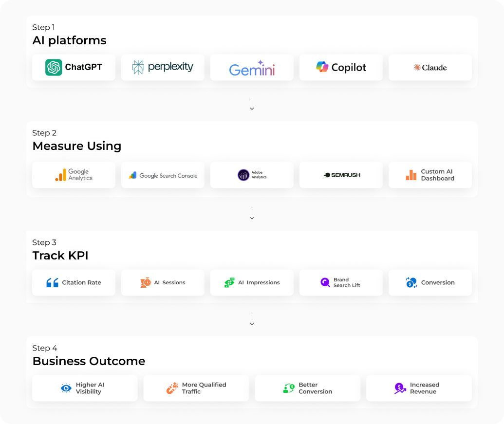
Task: Click the Step 2 label
Action: [44, 133]
